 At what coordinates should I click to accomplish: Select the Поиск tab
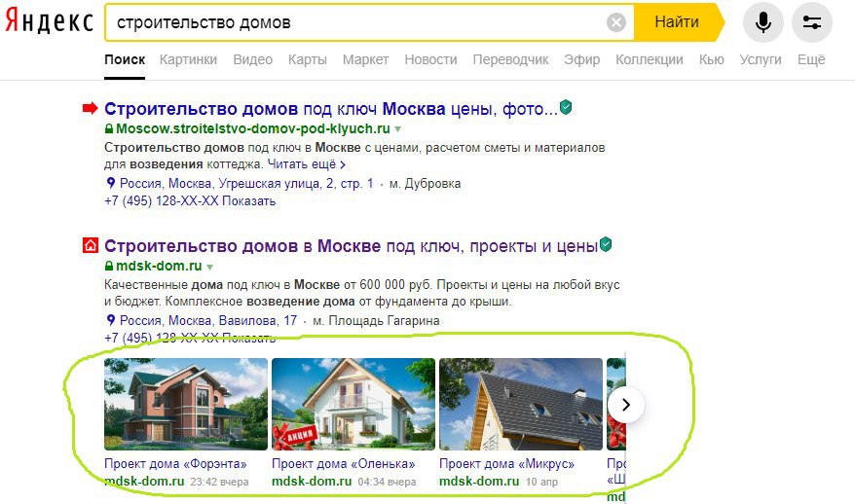click(125, 60)
